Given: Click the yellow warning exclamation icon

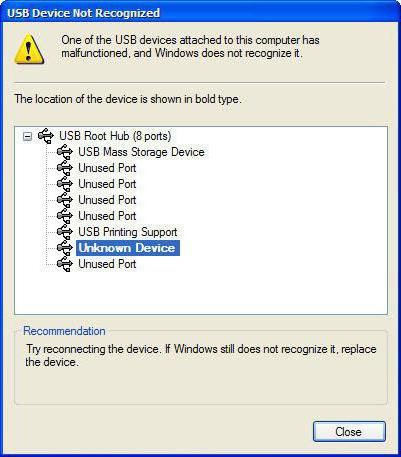Looking at the screenshot, I should [x=29, y=49].
